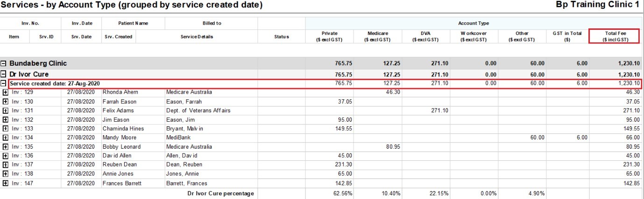Viewport: 644px width, 199px height.
Task: Select the Bp Training Clinic 1 title
Action: pos(597,5)
